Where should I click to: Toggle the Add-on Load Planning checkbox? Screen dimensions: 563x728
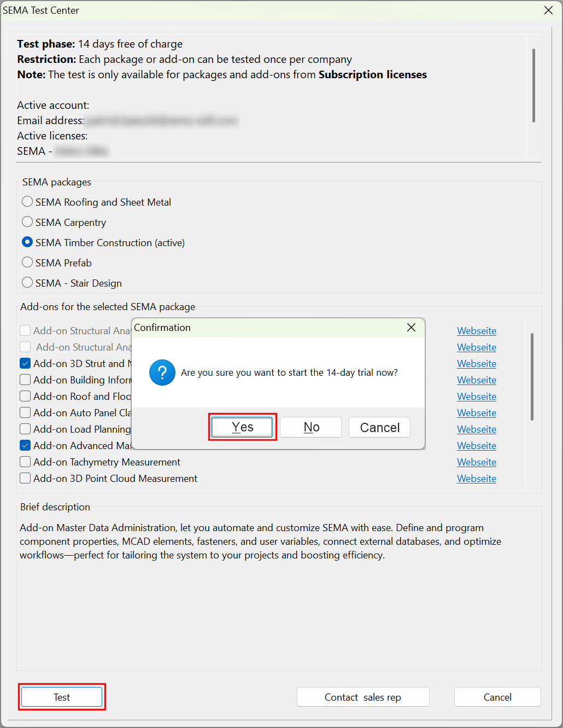(25, 429)
